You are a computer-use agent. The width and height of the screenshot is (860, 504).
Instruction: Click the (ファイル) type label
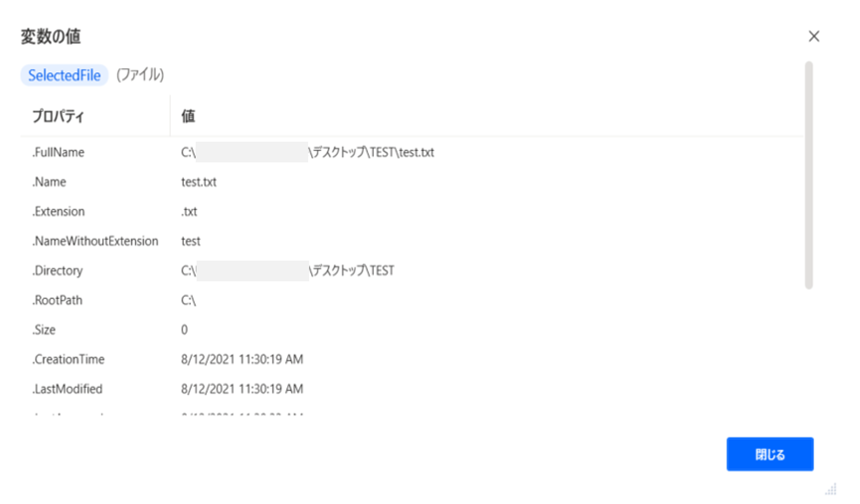coord(140,75)
